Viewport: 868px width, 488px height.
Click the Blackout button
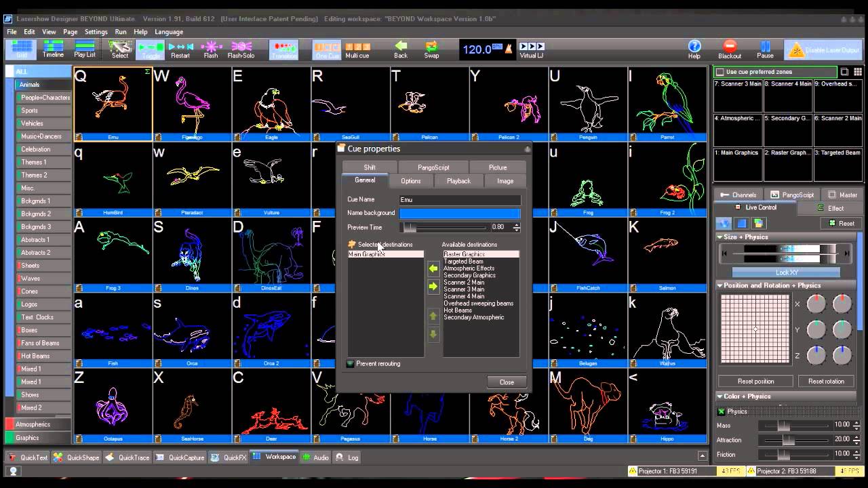pos(730,49)
